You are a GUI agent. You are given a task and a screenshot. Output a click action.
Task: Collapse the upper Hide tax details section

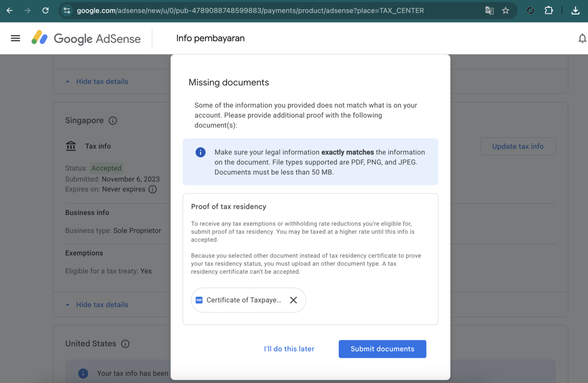click(x=96, y=81)
